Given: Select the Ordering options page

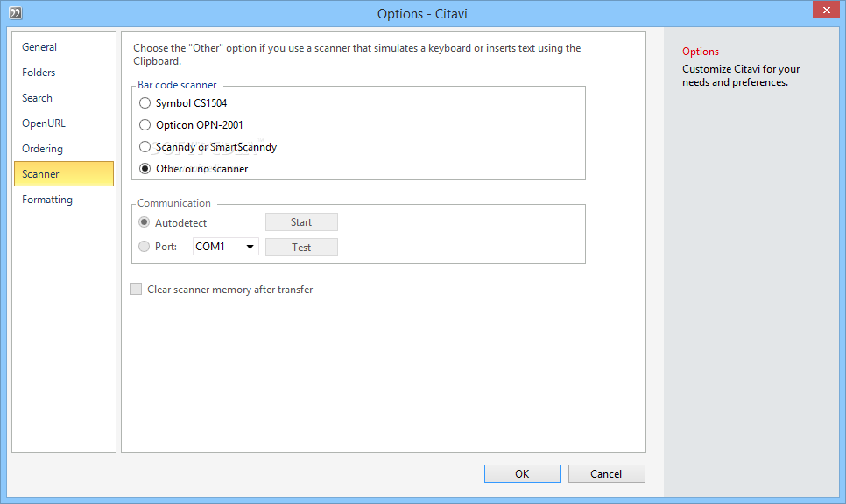Looking at the screenshot, I should pos(64,148).
